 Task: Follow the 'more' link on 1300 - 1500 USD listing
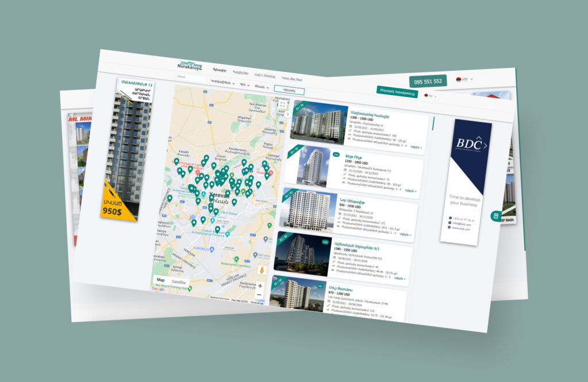(x=416, y=147)
